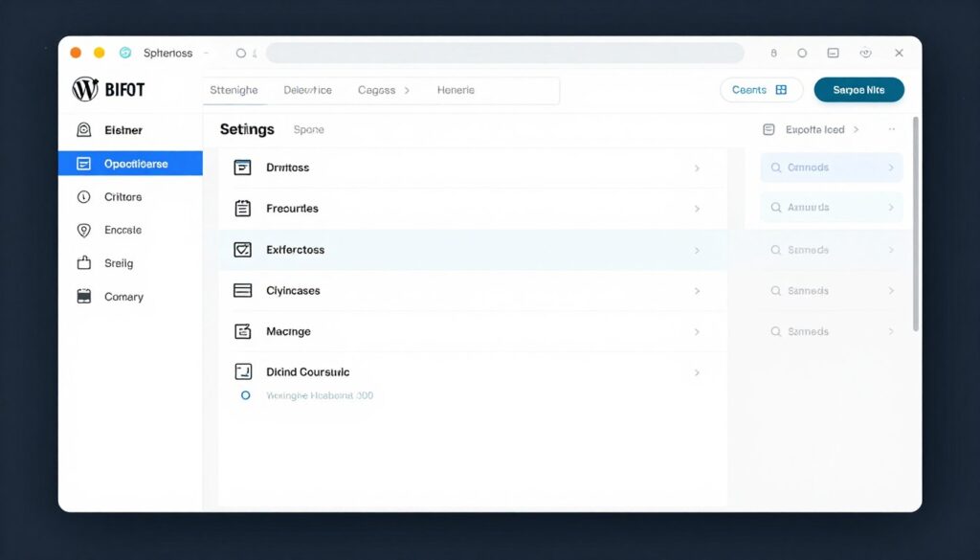Screen dimensions: 980x560
Task: Click the Amunrds search field
Action: pyautogui.click(x=832, y=207)
